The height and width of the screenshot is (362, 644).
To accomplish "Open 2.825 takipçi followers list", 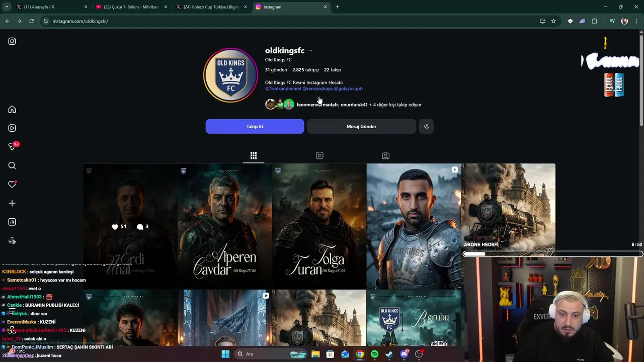I will (x=305, y=70).
